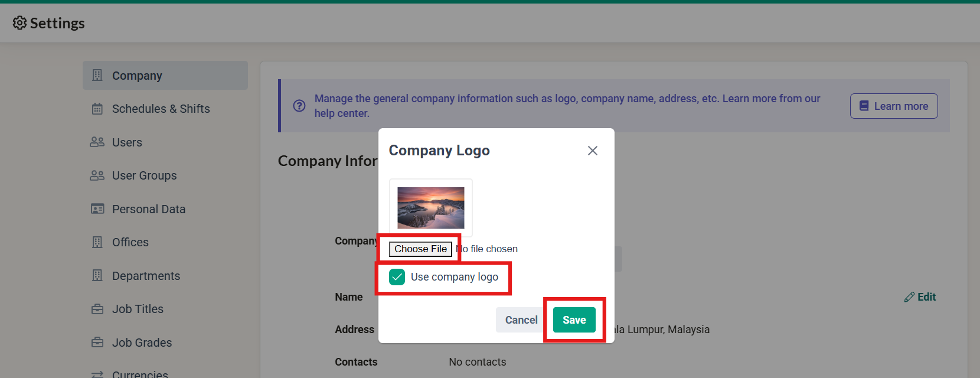The height and width of the screenshot is (378, 980).
Task: Click the Settings gear icon
Action: pyautogui.click(x=19, y=23)
